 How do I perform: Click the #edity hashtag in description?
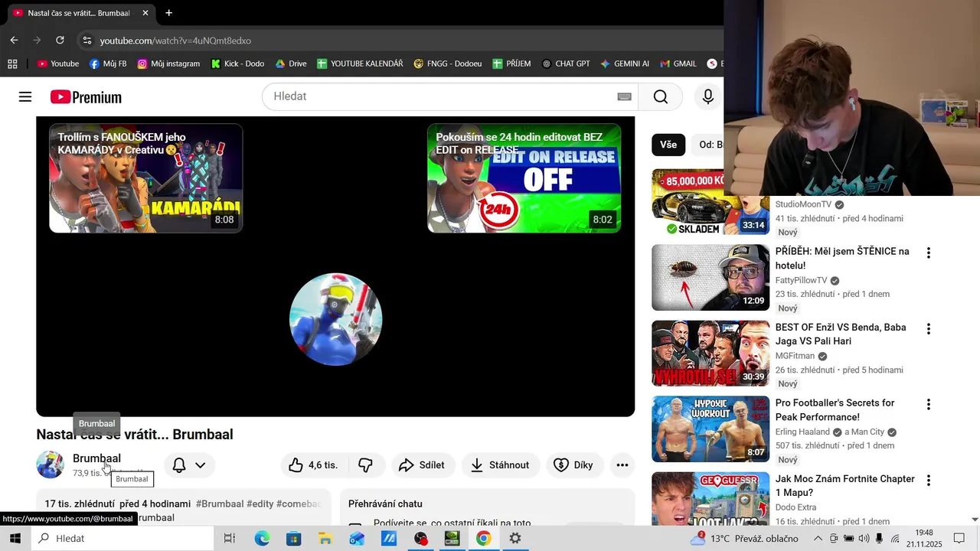[x=260, y=504]
